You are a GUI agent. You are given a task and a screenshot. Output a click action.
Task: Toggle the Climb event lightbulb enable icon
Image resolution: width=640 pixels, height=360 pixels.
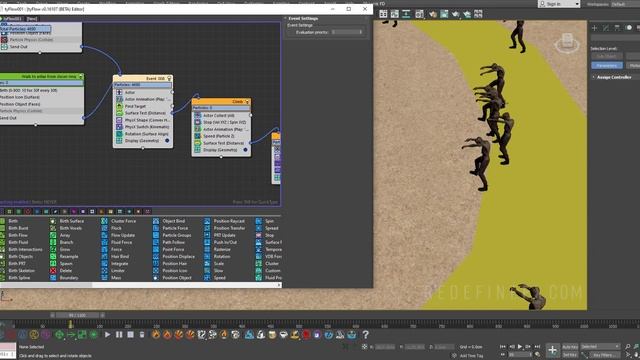(247, 102)
